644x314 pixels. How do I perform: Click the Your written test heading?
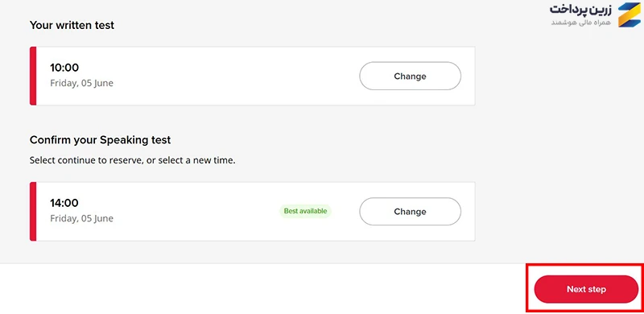pyautogui.click(x=72, y=25)
